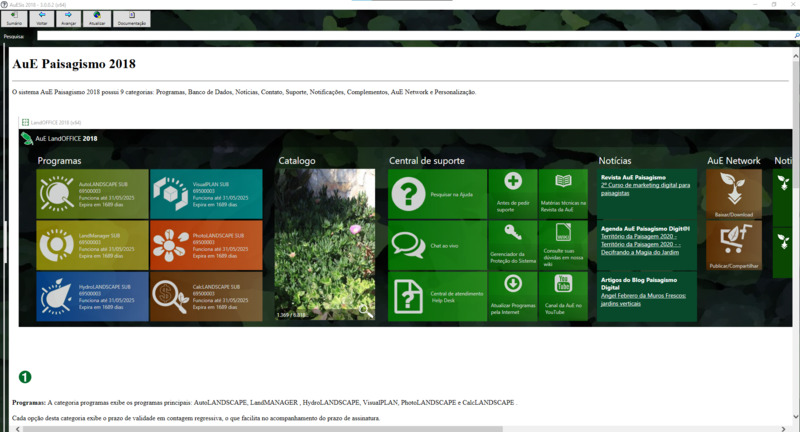Screen dimensions: 800x432
Task: Open the PhotoLANDSCAPE SUB tile
Action: [206, 244]
